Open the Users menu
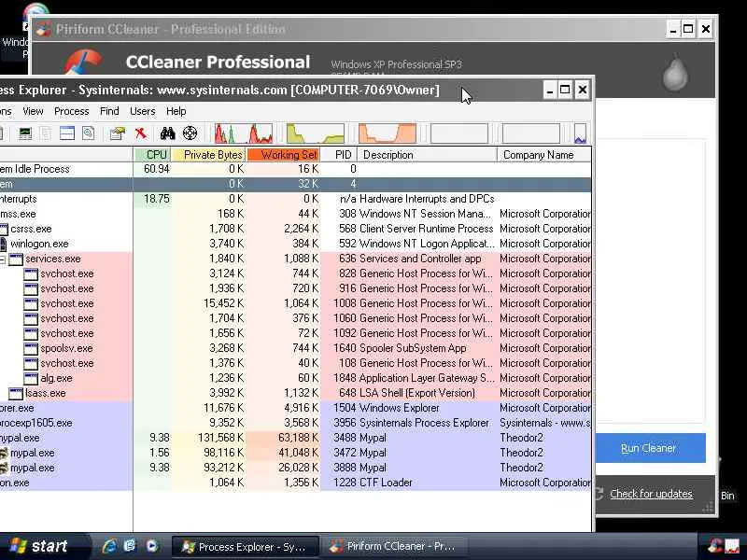This screenshot has height=560, width=747. coord(143,111)
